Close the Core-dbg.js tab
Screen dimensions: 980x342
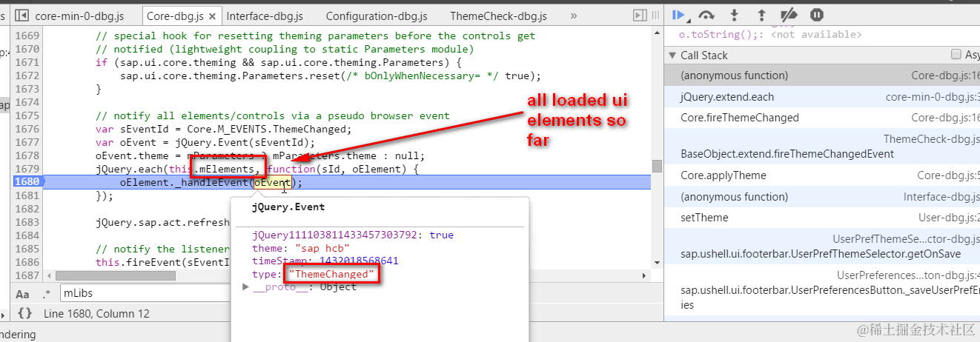click(x=213, y=16)
